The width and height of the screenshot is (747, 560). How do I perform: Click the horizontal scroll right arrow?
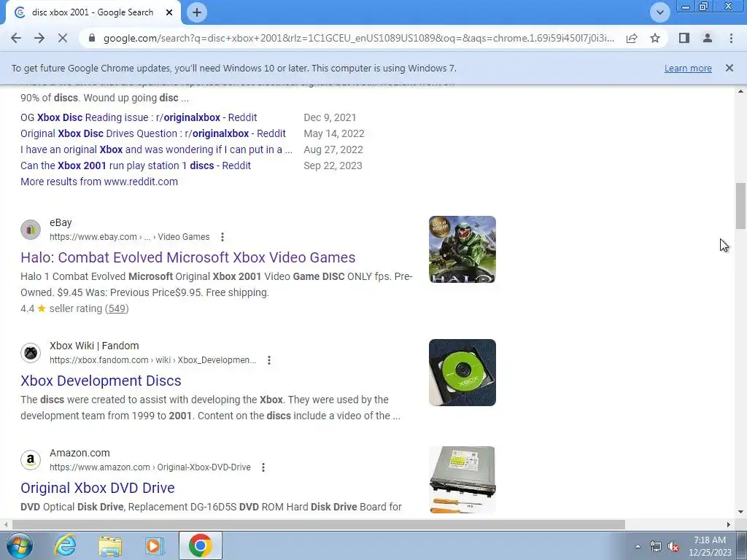[x=728, y=524]
